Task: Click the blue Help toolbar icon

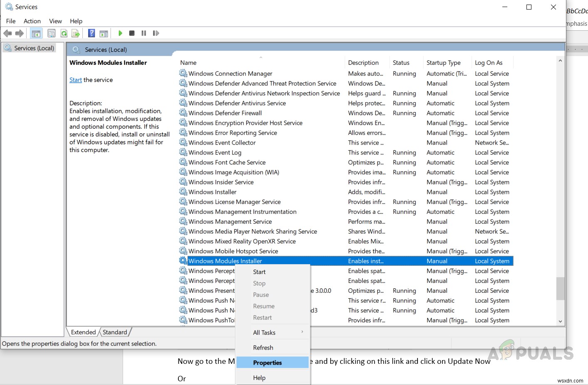Action: point(91,33)
